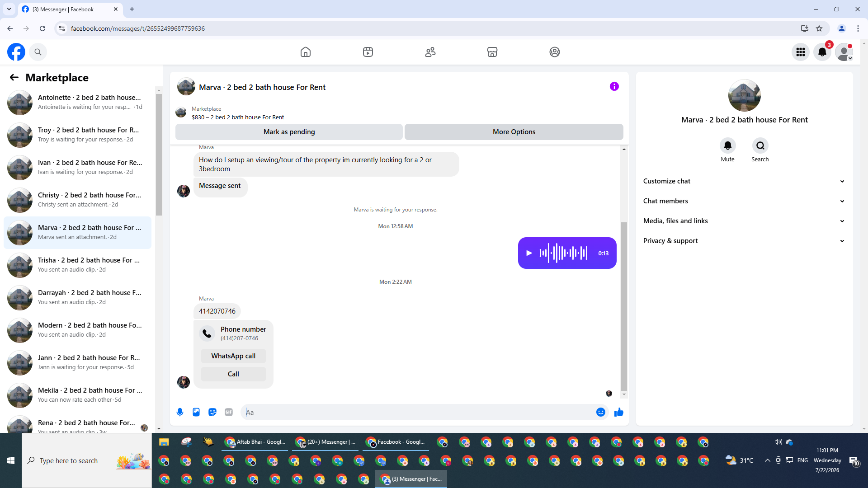Click the Windows taskbar search box
Screen dimensions: 868x488
[x=87, y=460]
